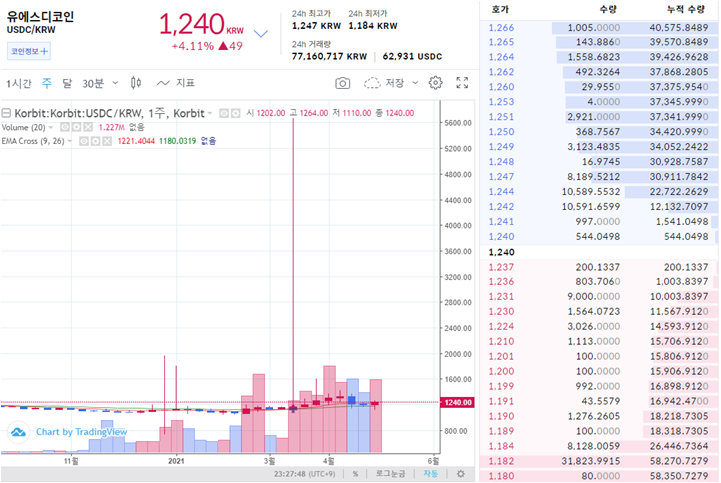Image resolution: width=721 pixels, height=483 pixels.
Task: Open Volume (20) indicator settings
Action: [x=77, y=127]
